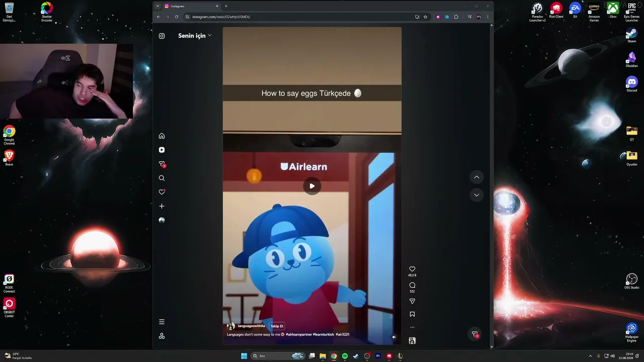Expand the browser tab search dropdown
The image size is (644, 362).
tap(157, 6)
